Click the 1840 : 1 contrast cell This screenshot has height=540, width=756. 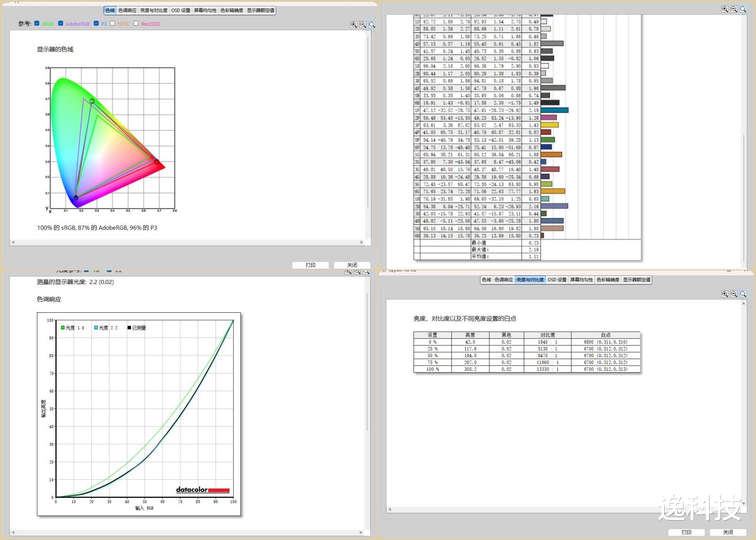click(x=548, y=342)
